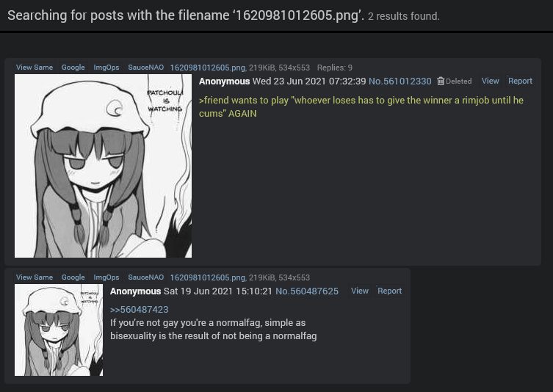Click View button on the first post
Screen dimensions: 553x392
491,81
